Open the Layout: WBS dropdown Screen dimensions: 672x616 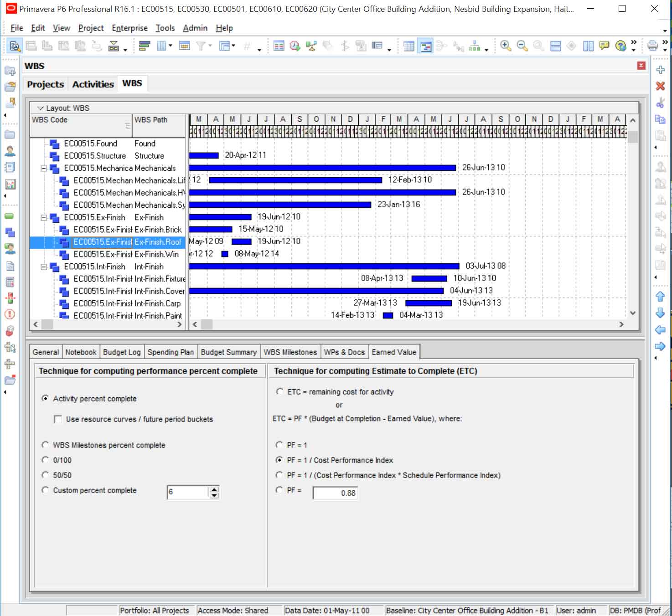(x=41, y=108)
